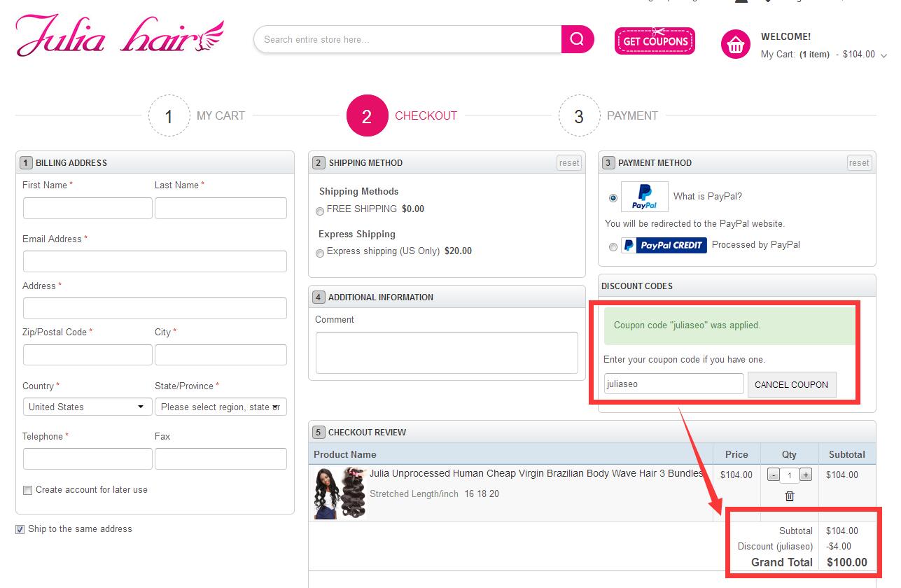Open the product name link
The width and height of the screenshot is (901, 588).
click(x=536, y=473)
